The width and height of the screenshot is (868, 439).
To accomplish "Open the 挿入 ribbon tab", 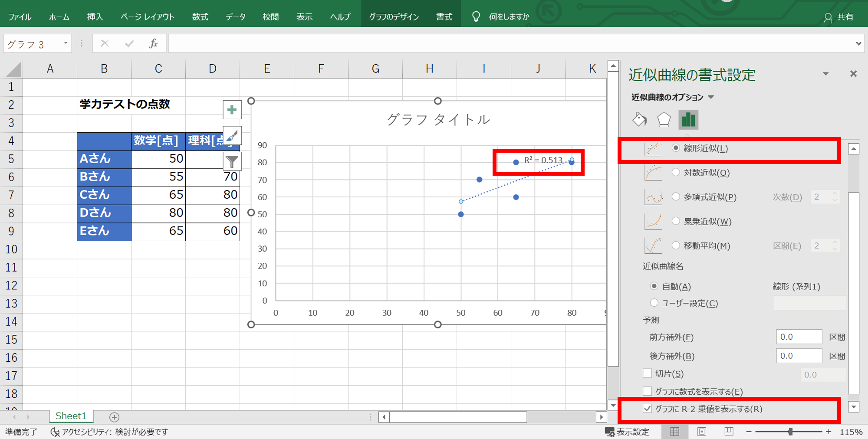I will [x=95, y=17].
